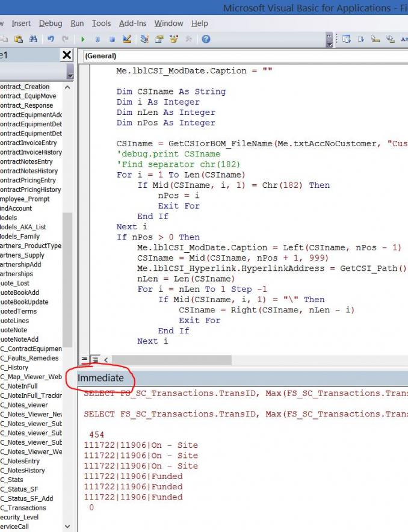Open Find with the binoculars icon
This screenshot has height=532, width=408.
tap(33, 39)
